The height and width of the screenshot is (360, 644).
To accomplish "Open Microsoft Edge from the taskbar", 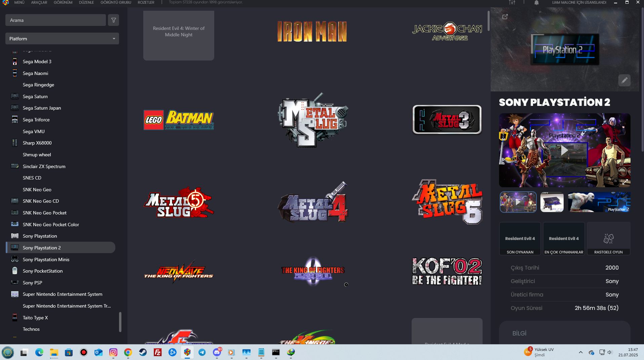I will (39, 352).
